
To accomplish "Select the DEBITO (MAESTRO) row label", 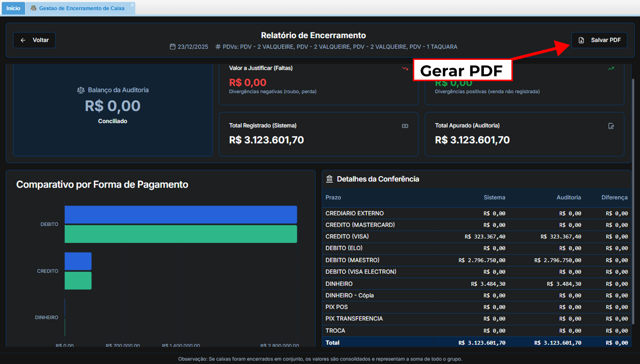I will click(352, 260).
